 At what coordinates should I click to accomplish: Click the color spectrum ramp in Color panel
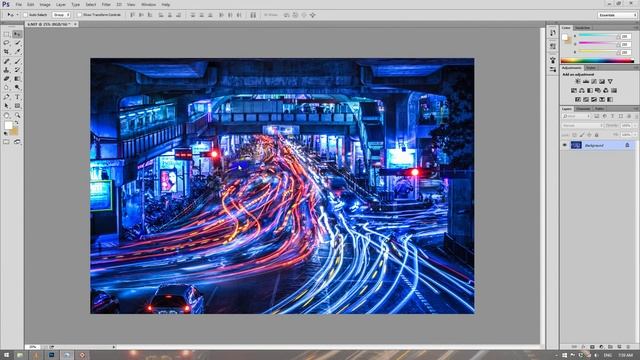598,61
